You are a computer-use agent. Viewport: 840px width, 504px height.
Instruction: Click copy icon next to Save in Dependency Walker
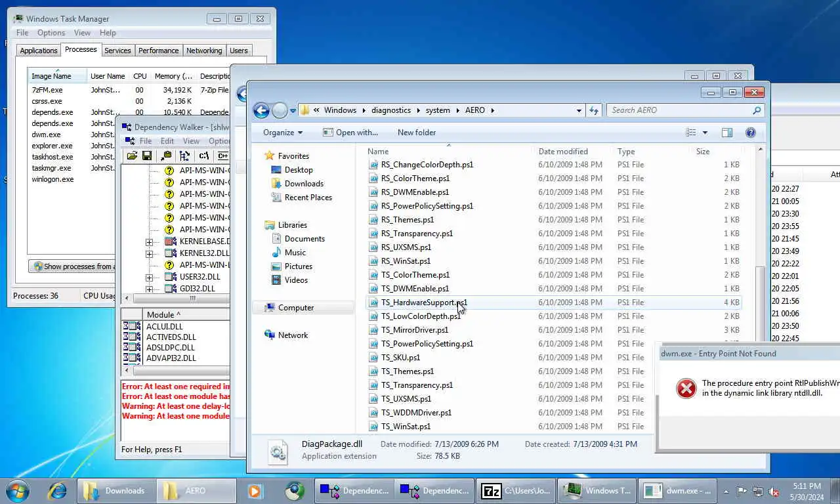(166, 156)
